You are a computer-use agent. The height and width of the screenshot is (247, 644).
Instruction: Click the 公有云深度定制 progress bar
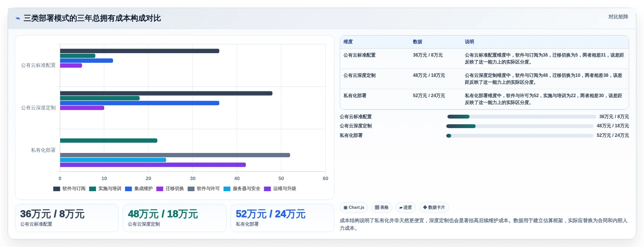[x=520, y=126]
